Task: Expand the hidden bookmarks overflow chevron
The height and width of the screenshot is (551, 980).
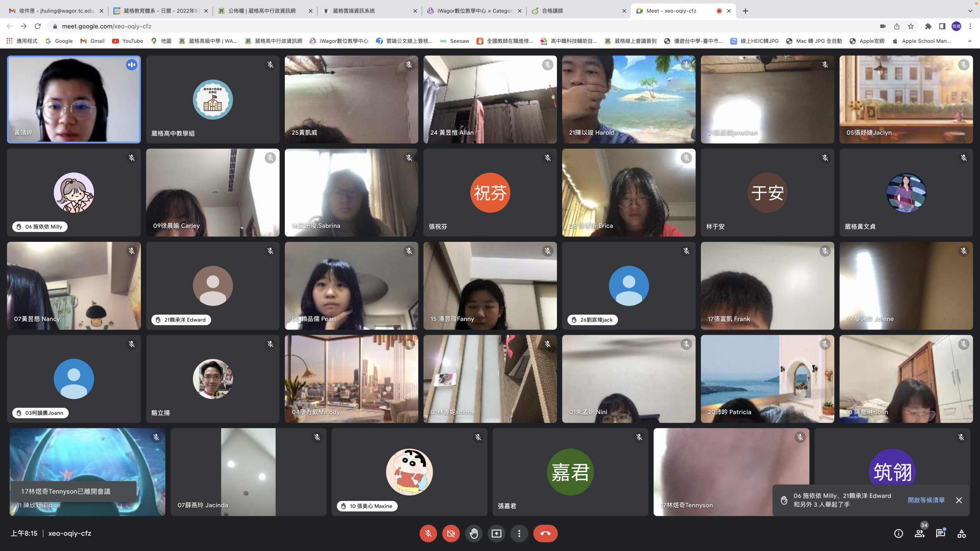Action: pos(970,41)
